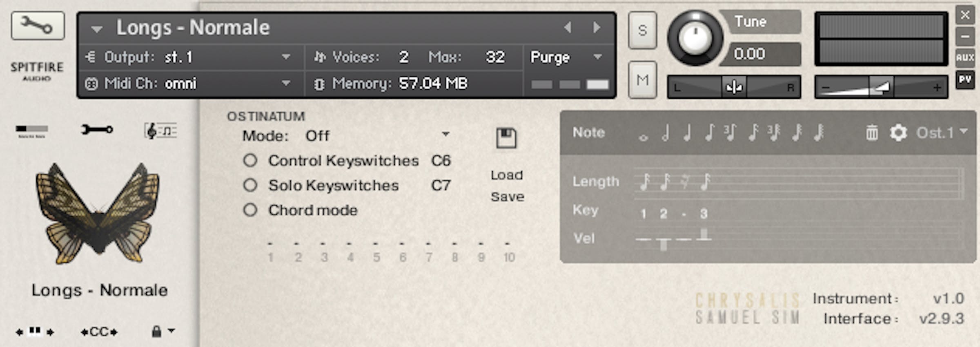Click the floppy disk save icon
The height and width of the screenshot is (347, 980).
coord(506,138)
